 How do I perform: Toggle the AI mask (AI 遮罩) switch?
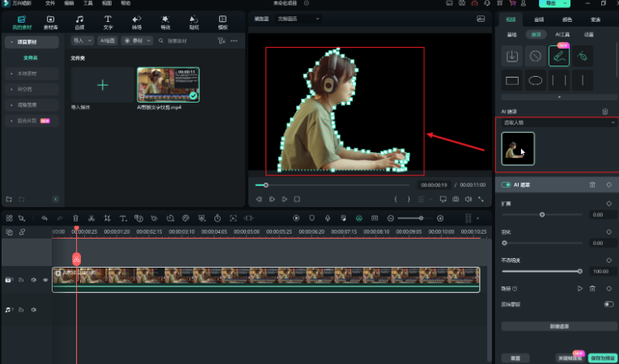click(507, 185)
